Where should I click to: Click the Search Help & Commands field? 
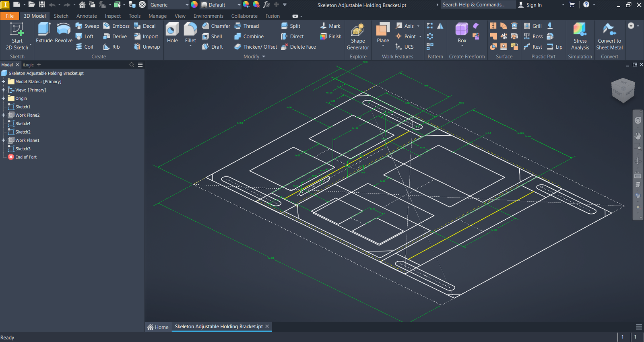(x=477, y=5)
